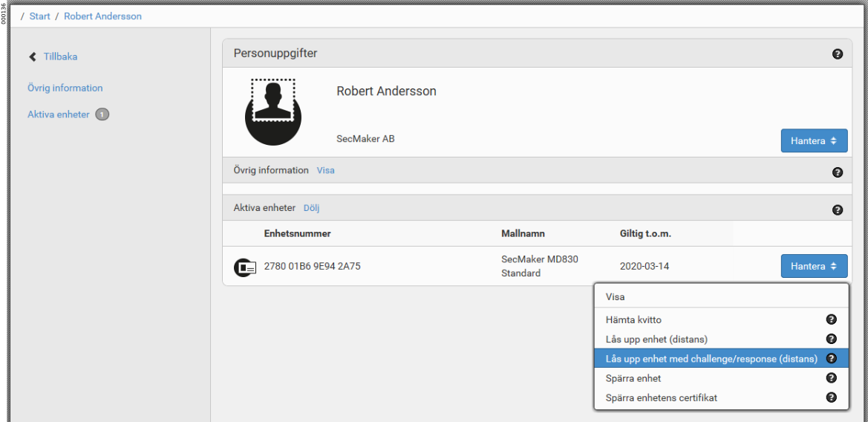Select Visa in the device menu
The height and width of the screenshot is (422, 868).
tap(616, 296)
